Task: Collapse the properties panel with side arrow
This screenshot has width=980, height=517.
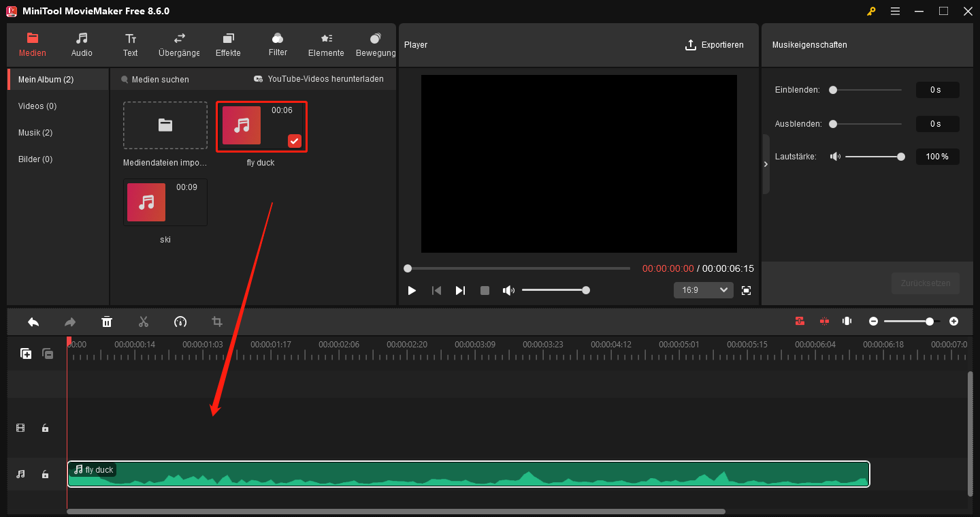Action: pos(766,164)
